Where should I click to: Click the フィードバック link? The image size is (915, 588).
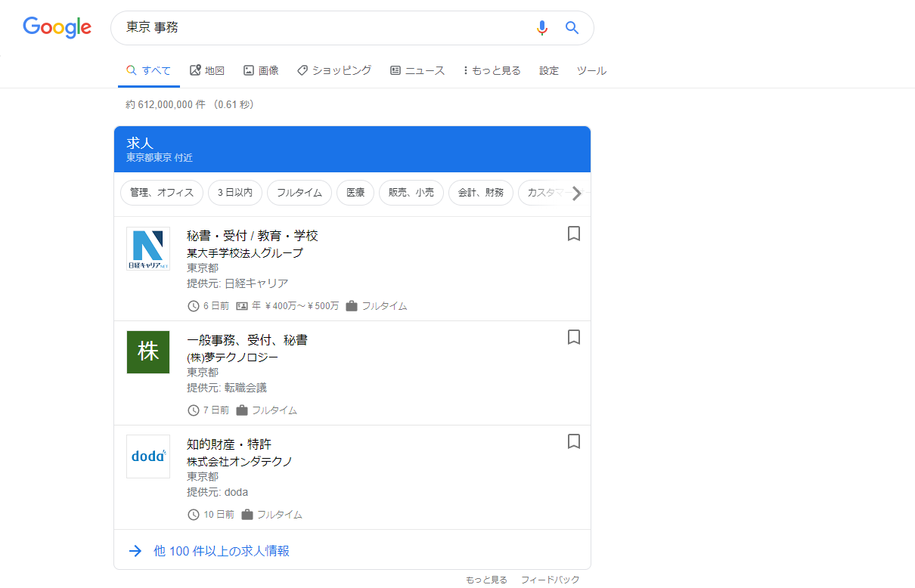[551, 580]
